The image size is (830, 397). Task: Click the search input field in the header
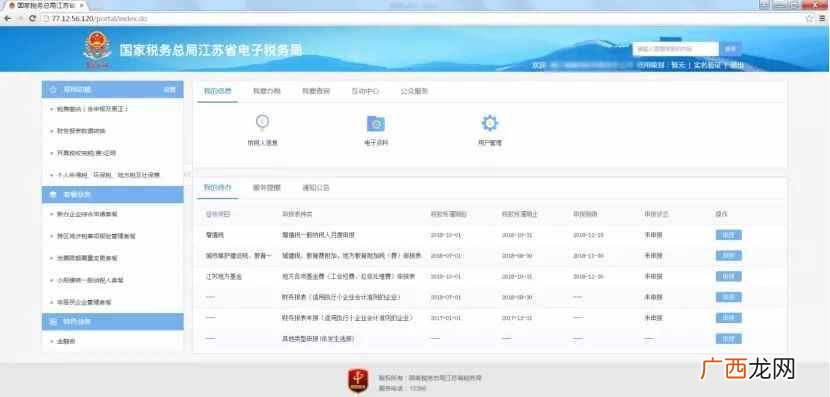(675, 49)
